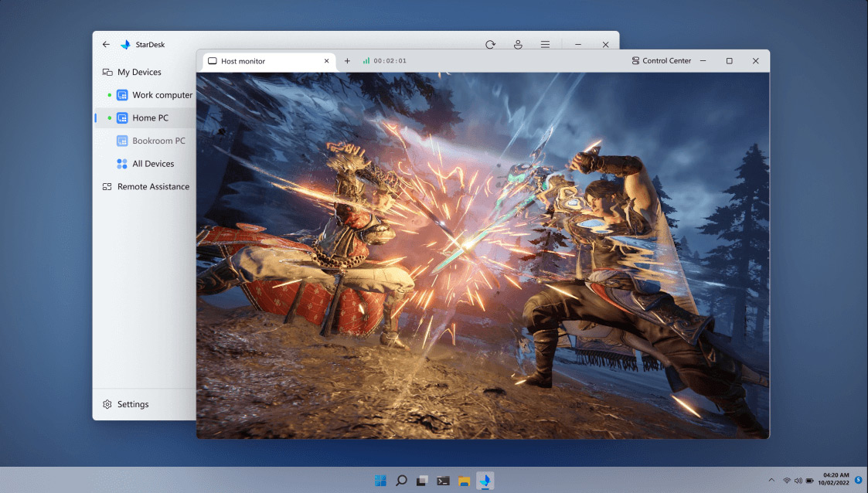Open the clock showing 04:20 AM
This screenshot has height=493, width=868.
tap(834, 479)
